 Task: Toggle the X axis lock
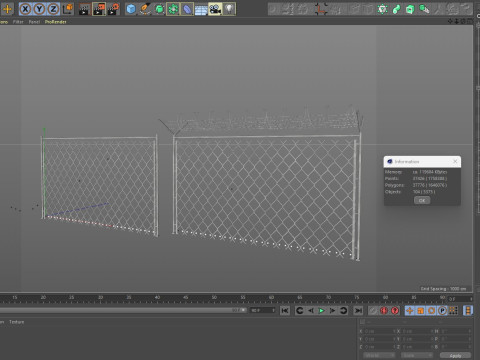click(x=25, y=9)
